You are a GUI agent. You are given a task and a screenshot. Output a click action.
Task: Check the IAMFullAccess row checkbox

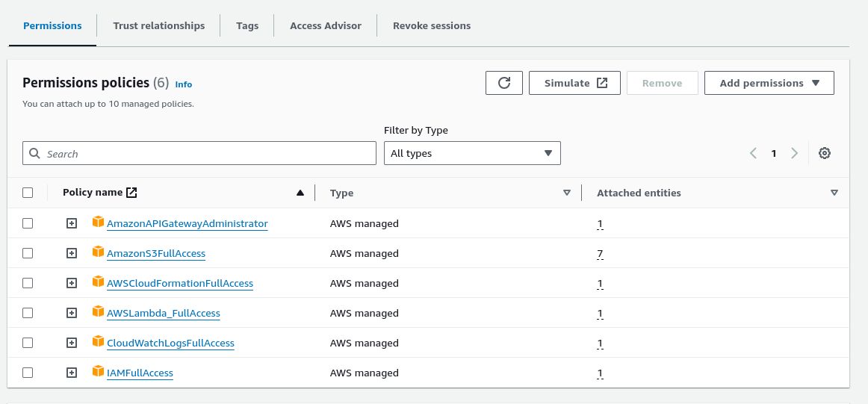[28, 373]
